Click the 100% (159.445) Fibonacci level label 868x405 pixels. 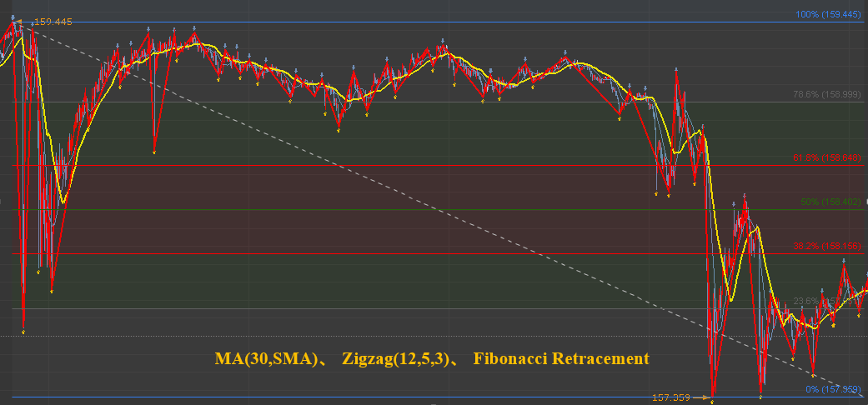(828, 14)
